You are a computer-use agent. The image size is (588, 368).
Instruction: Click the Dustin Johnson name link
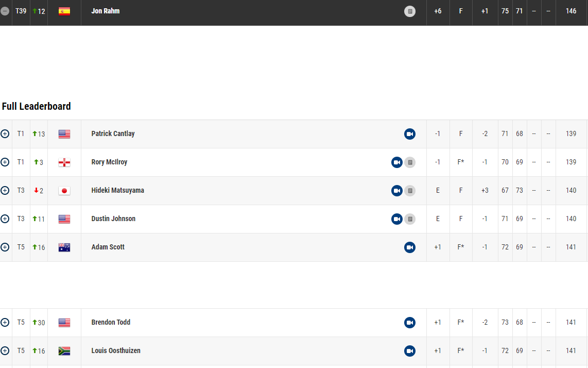click(113, 219)
